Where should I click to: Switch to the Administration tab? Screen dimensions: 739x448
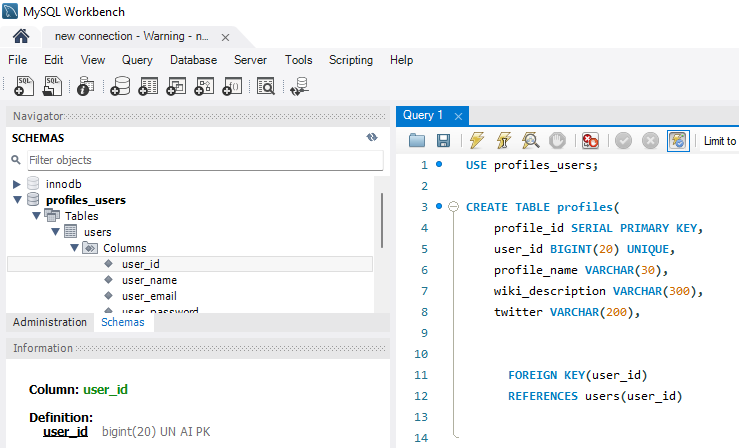tap(50, 322)
